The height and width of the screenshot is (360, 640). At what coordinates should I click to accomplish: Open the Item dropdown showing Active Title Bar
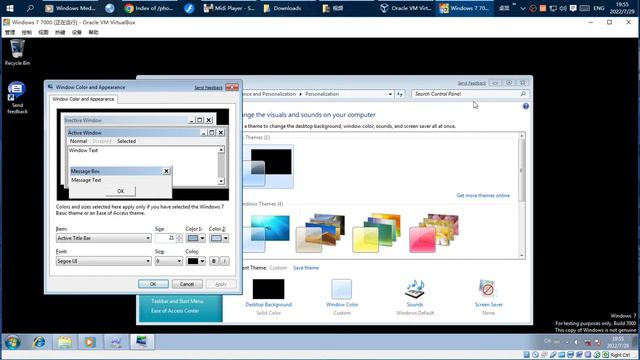click(104, 238)
